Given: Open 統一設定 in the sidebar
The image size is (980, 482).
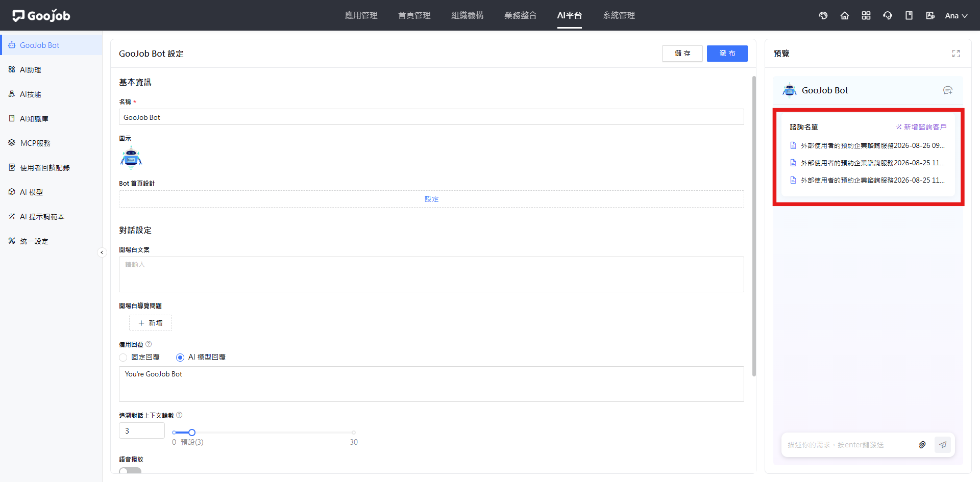Looking at the screenshot, I should [51, 241].
